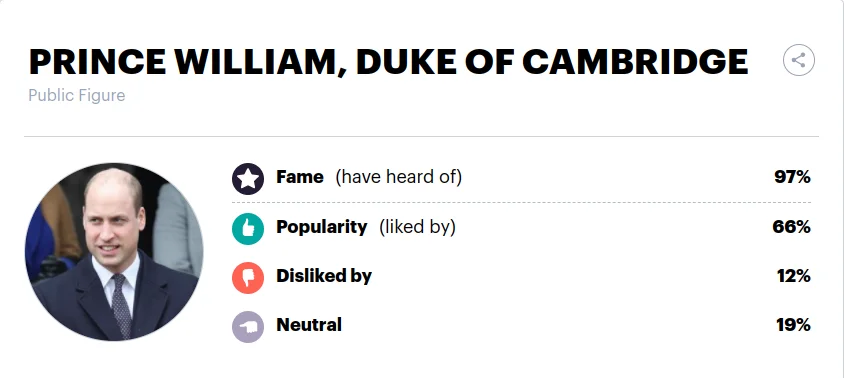Click the share icon button
This screenshot has height=378, width=844.
tap(799, 60)
